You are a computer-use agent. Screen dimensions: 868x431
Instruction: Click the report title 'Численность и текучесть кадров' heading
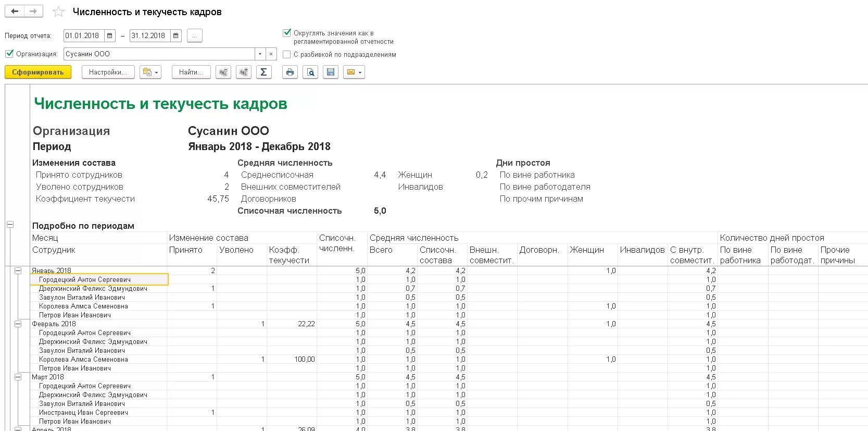pyautogui.click(x=160, y=104)
